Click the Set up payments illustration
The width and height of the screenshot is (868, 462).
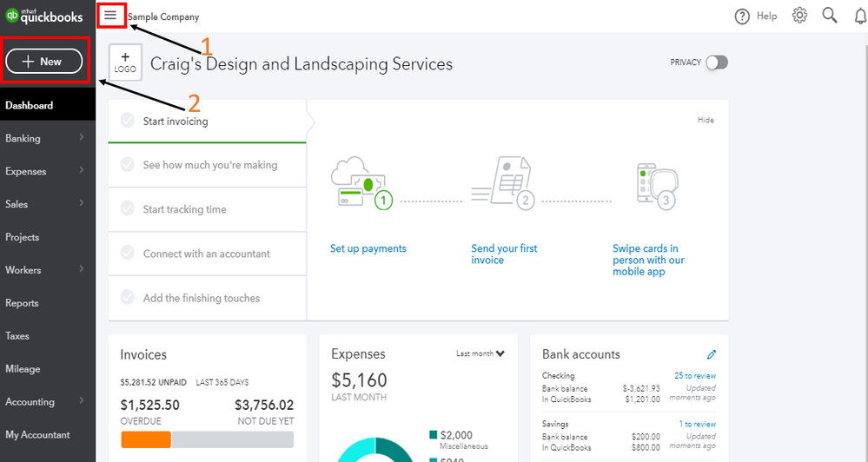pos(361,184)
